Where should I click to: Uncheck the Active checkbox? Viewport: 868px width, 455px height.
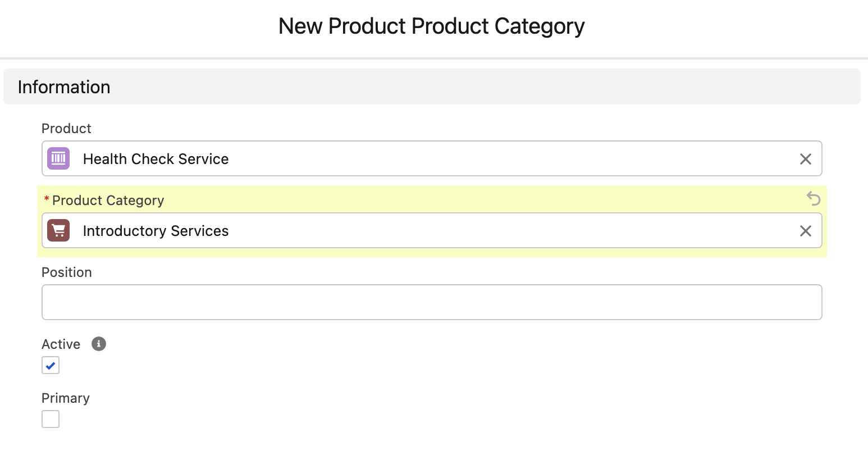pyautogui.click(x=51, y=366)
